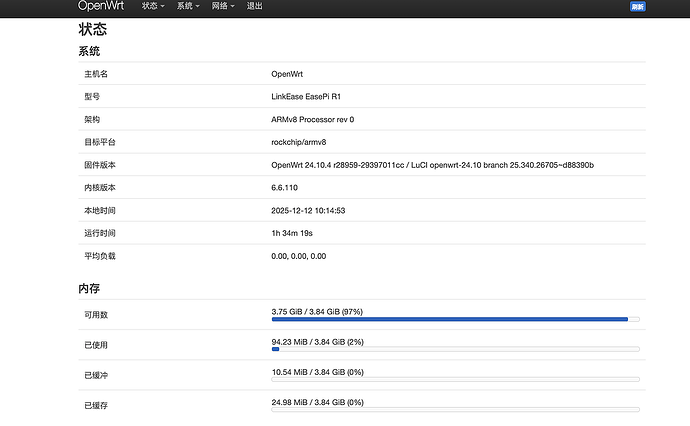Click the OpenWrt brand logo link
The height and width of the screenshot is (426, 690).
pos(101,6)
